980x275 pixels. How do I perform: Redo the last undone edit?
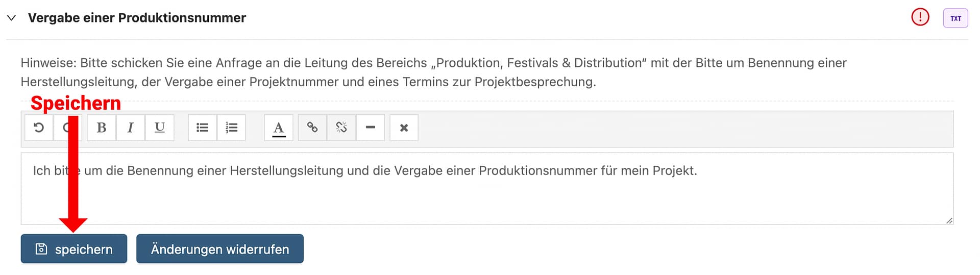tap(64, 128)
